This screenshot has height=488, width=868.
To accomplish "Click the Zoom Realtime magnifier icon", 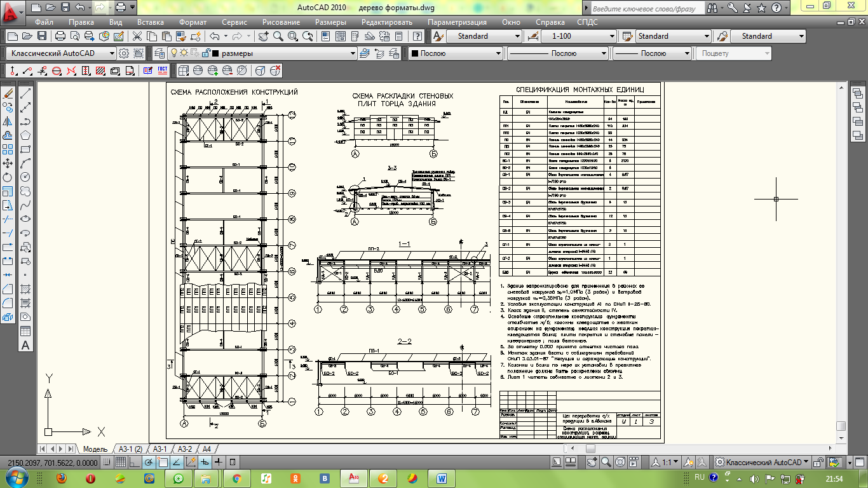I will pyautogui.click(x=278, y=36).
